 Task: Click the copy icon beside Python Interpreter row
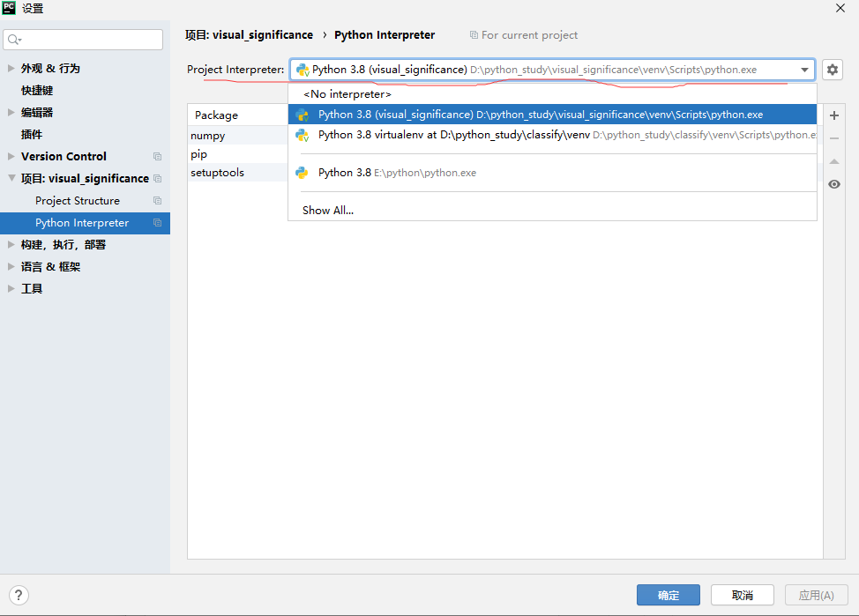[157, 223]
